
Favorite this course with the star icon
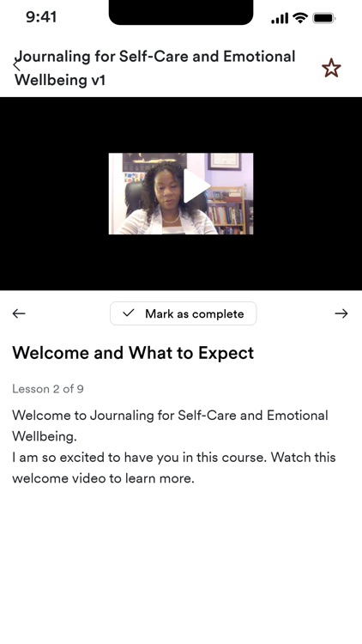tap(331, 68)
